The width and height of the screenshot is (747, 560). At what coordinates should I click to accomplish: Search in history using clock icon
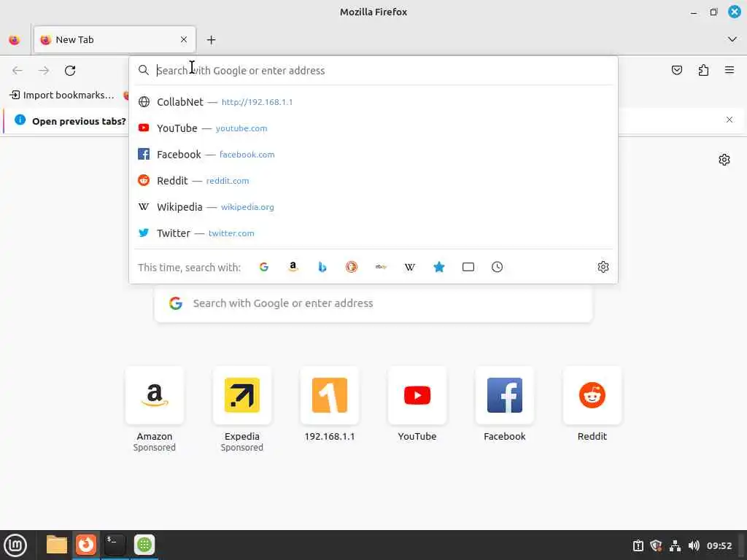click(497, 267)
